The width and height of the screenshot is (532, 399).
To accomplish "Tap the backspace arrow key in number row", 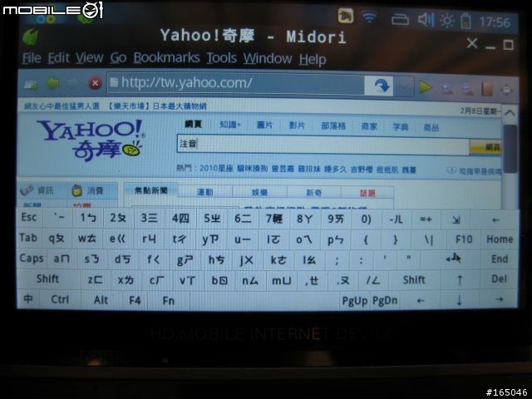I will (495, 220).
